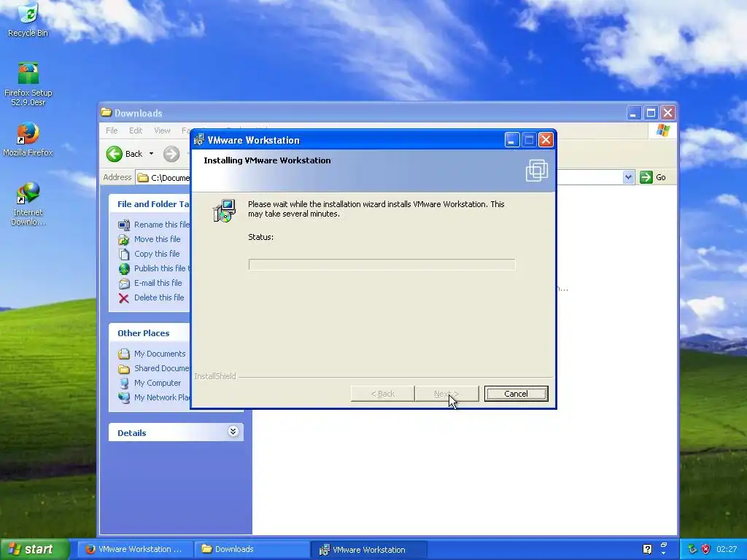Click the VMware Workstation title bar icon

point(199,139)
